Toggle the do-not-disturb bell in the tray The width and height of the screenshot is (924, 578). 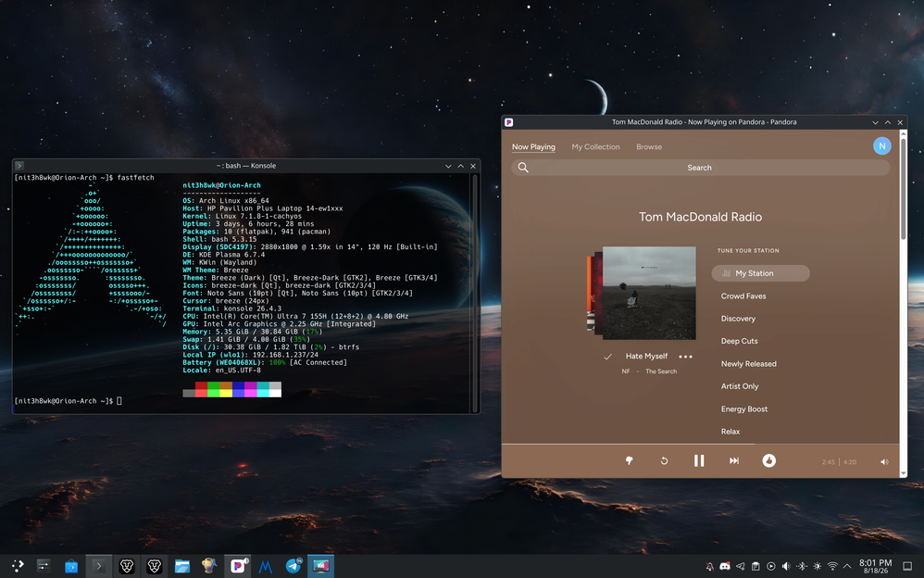[709, 566]
